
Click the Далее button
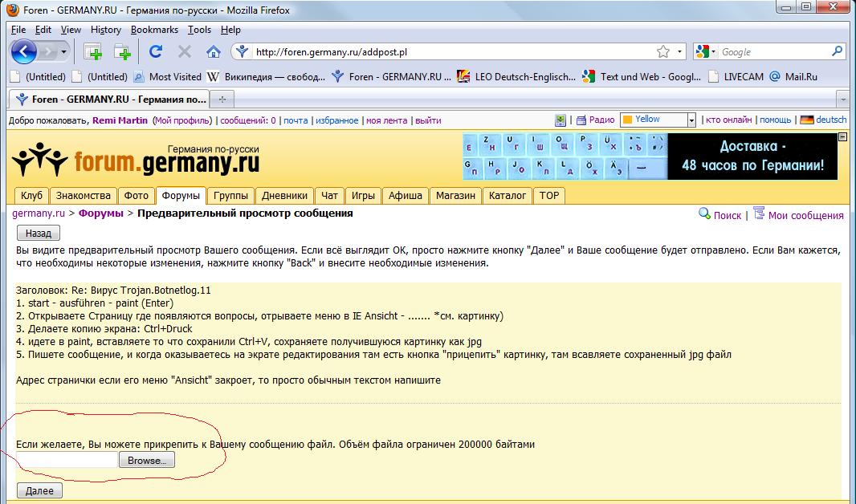(39, 490)
